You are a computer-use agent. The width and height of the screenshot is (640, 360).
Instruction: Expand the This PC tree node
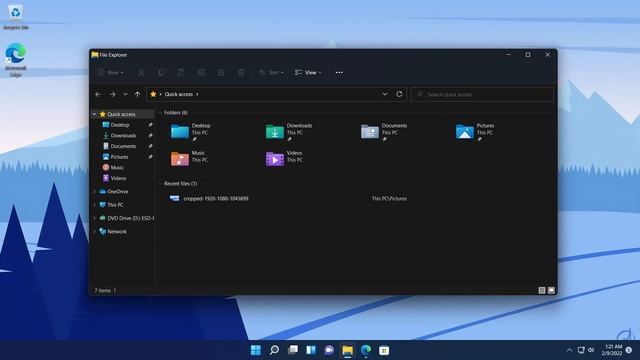click(x=94, y=205)
